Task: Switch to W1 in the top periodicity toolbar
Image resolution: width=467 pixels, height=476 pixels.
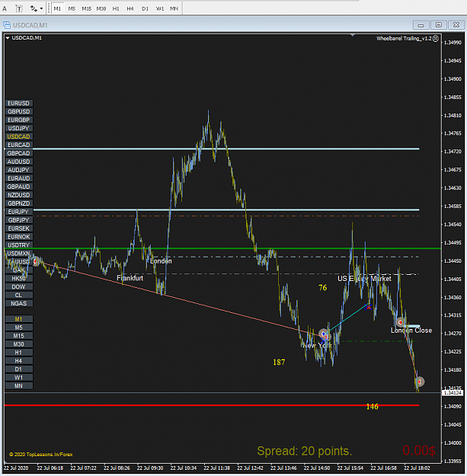Action: point(160,8)
